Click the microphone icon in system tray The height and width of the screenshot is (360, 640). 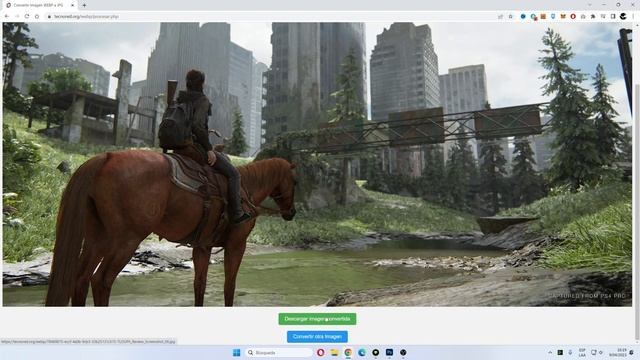tap(570, 352)
